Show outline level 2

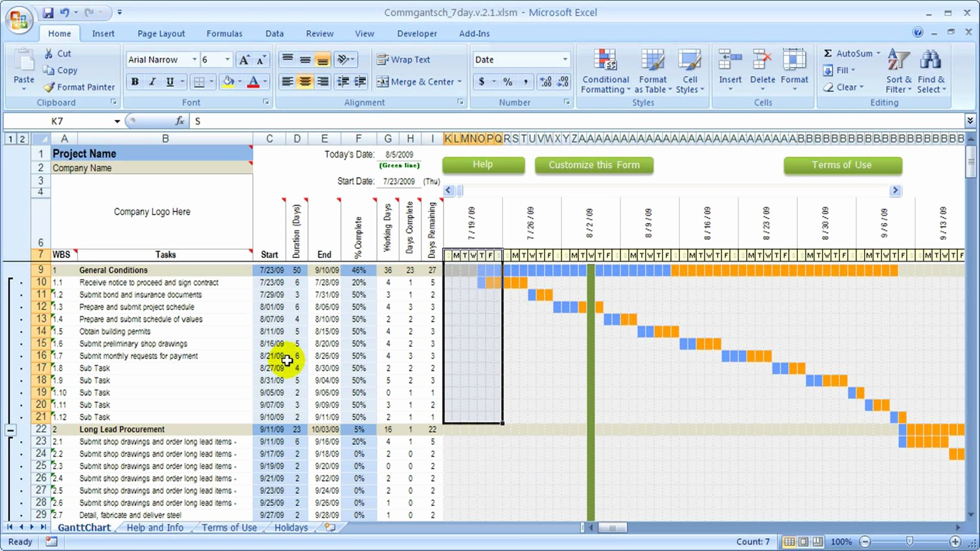coord(22,139)
